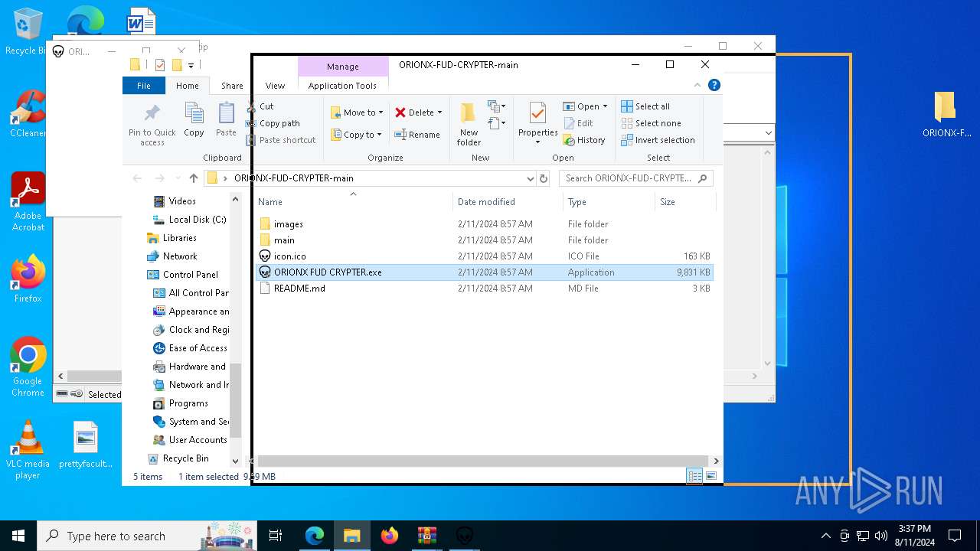Create a New folder from ribbon
This screenshot has width=980, height=551.
[x=469, y=124]
